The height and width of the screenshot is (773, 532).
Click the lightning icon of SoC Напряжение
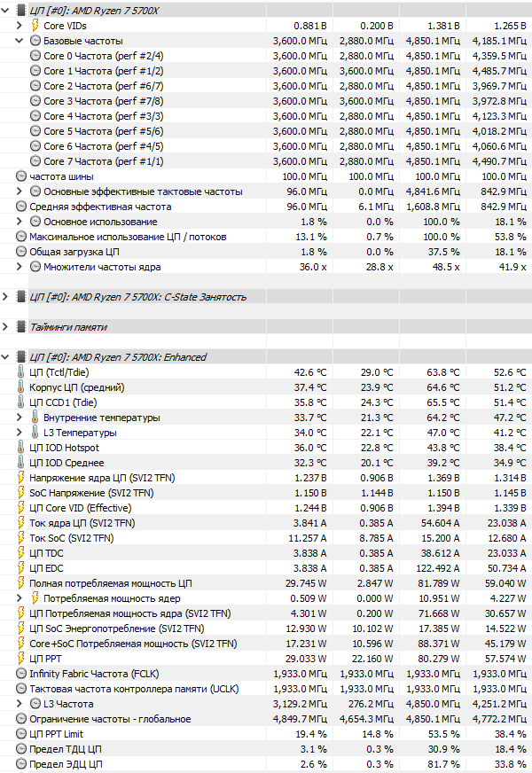point(20,493)
